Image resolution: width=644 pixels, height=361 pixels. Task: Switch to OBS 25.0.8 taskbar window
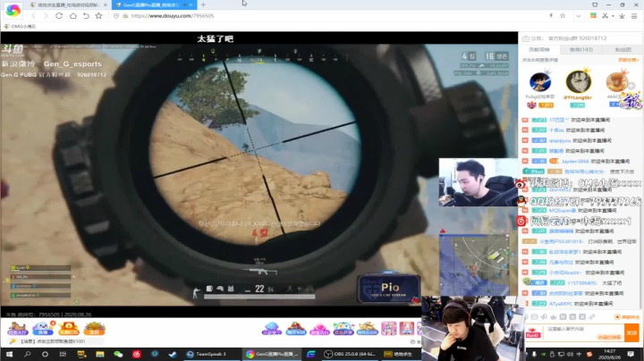click(350, 354)
